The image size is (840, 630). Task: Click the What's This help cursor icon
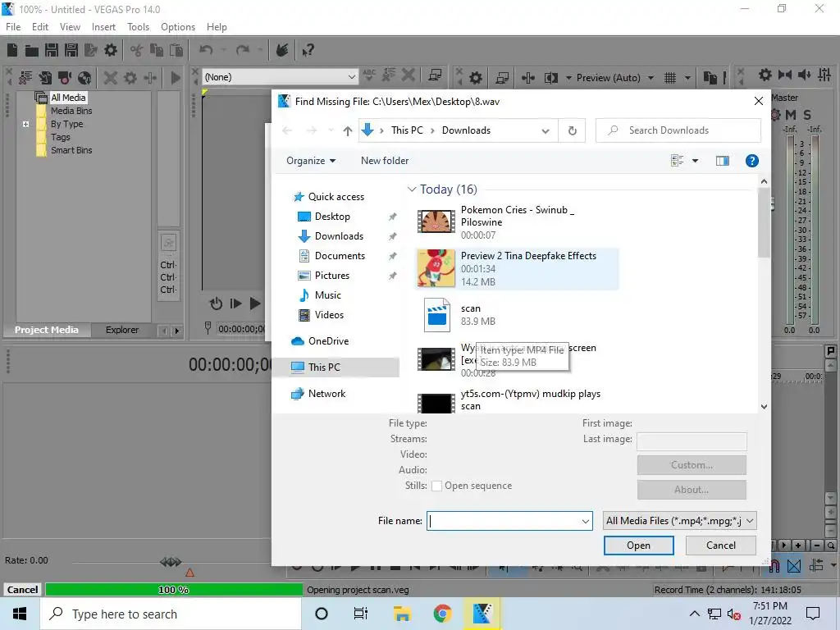point(308,50)
